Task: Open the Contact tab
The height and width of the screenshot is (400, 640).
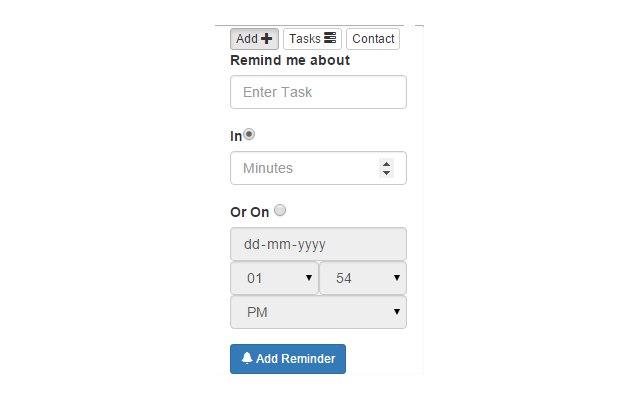Action: pos(373,39)
